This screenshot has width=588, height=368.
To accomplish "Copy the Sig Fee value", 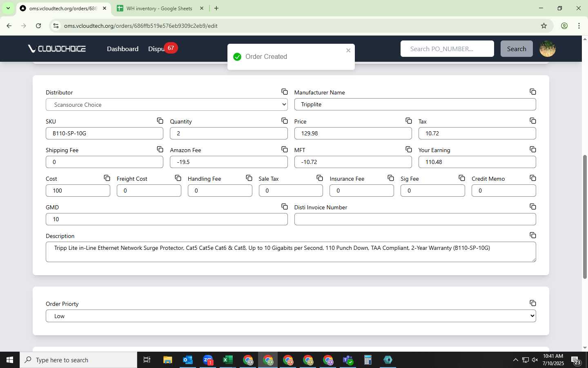I will (x=462, y=178).
